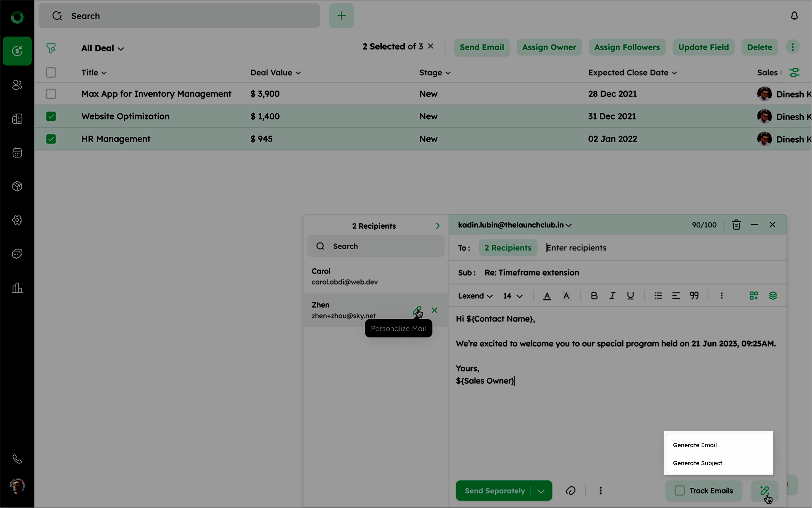Open the All Deal view dropdown
The width and height of the screenshot is (812, 508).
pos(102,48)
